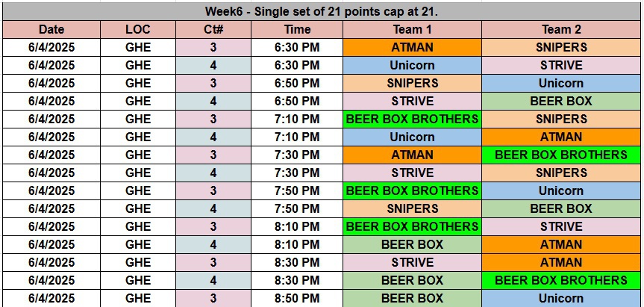
Task: Click ATMAN in the first match row
Action: tap(412, 47)
